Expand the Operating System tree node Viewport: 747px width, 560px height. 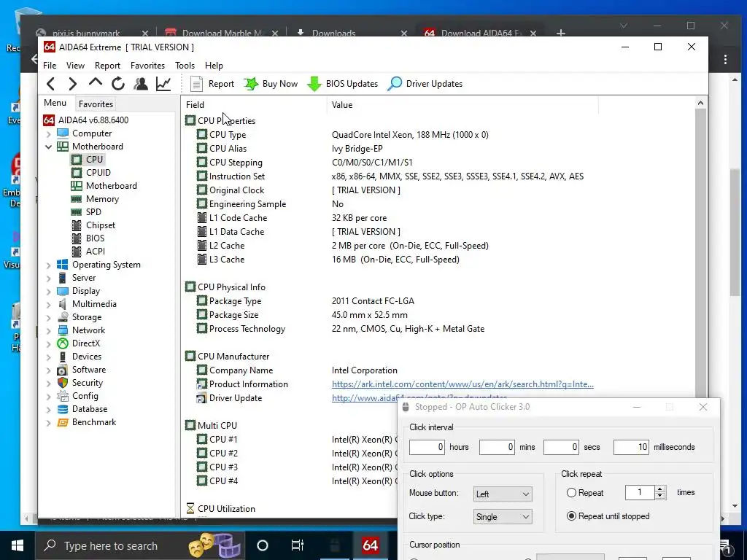click(49, 265)
